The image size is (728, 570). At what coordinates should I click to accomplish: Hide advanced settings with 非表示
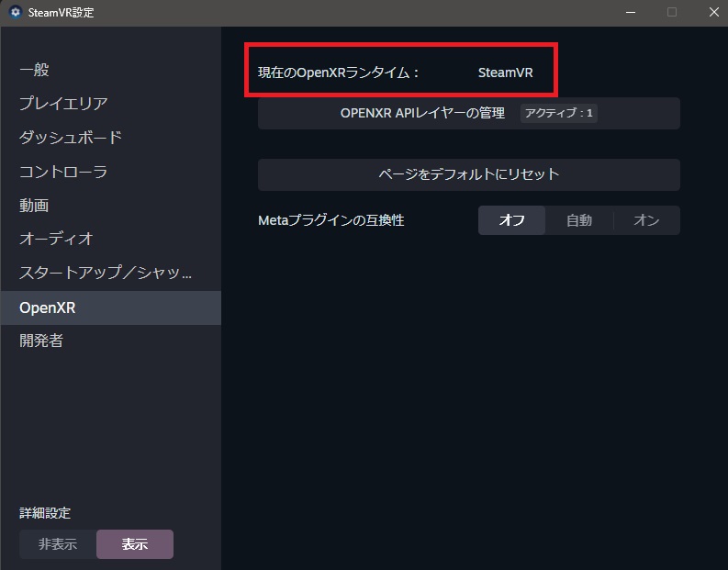tap(58, 544)
